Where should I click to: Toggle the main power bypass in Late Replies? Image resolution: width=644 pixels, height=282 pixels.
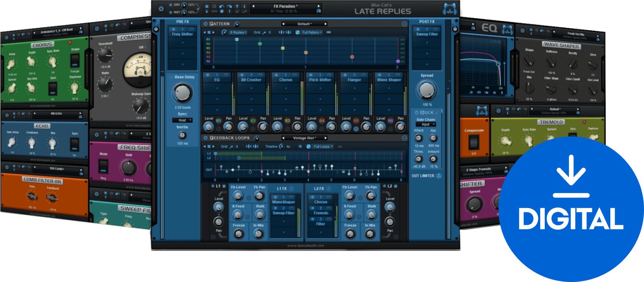[x=161, y=8]
